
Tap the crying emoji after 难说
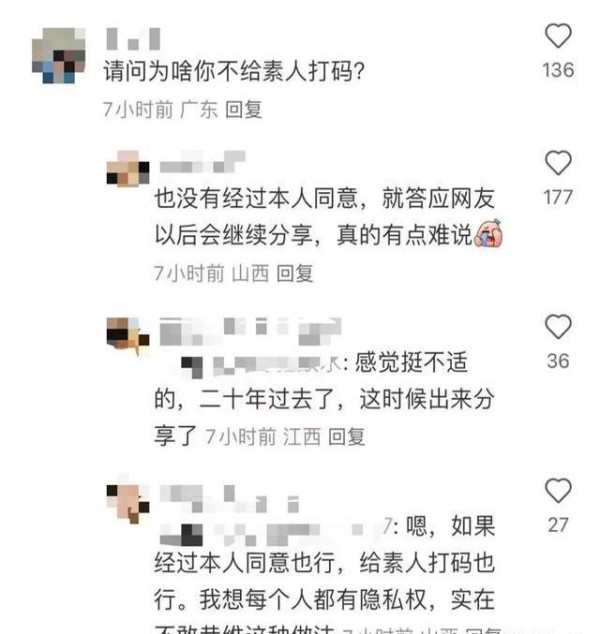489,234
